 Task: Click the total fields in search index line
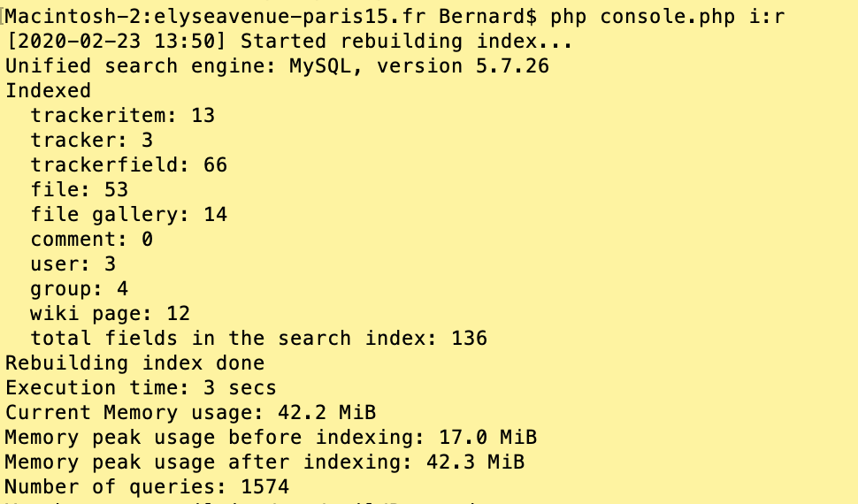259,338
